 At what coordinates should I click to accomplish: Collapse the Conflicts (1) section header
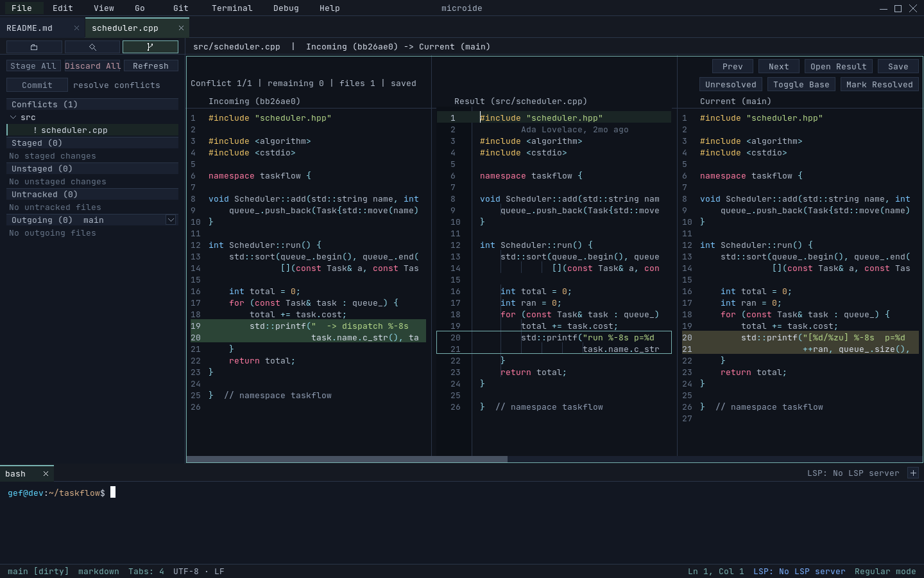tap(92, 105)
